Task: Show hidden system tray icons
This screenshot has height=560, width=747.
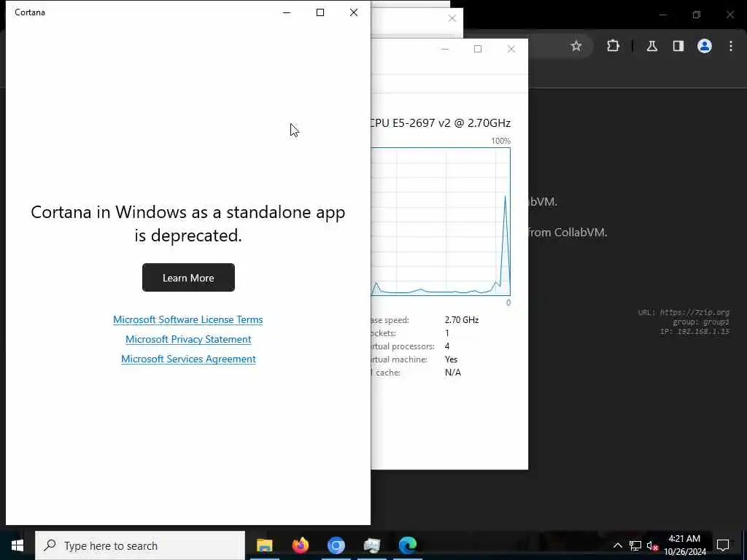Action: (617, 545)
